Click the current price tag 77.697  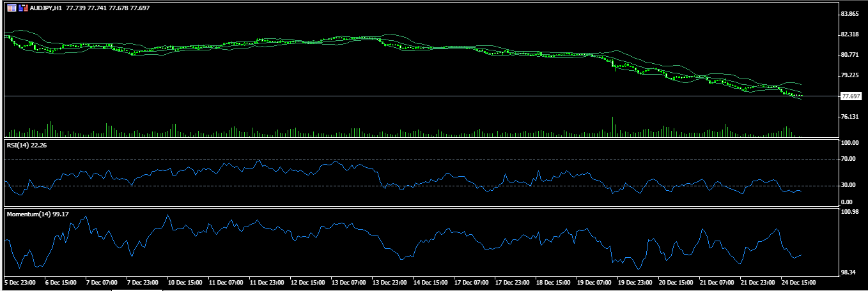pos(852,96)
